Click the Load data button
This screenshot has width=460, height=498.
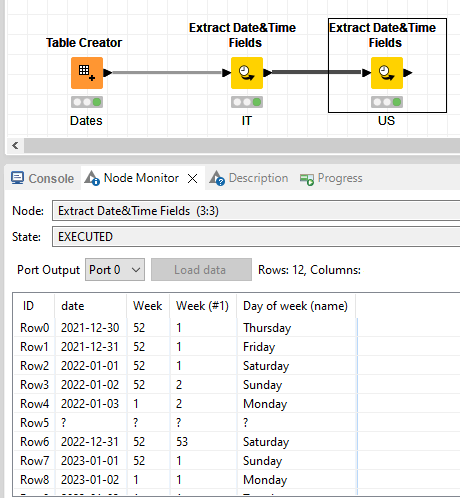[201, 270]
